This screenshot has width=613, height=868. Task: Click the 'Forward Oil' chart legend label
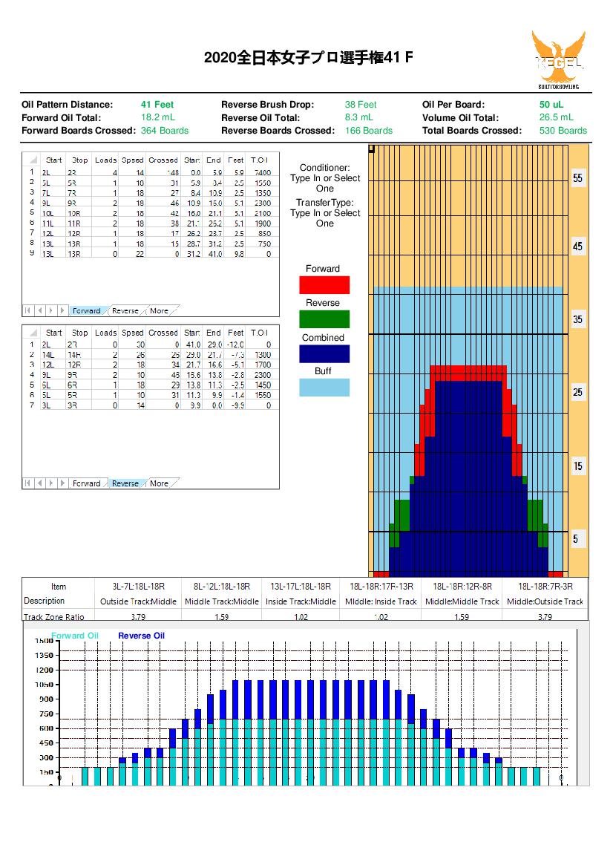point(75,636)
